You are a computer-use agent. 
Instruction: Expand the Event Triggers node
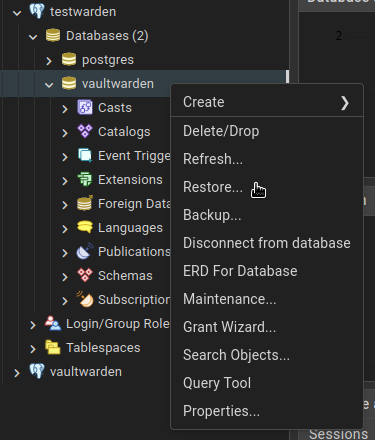tap(65, 157)
